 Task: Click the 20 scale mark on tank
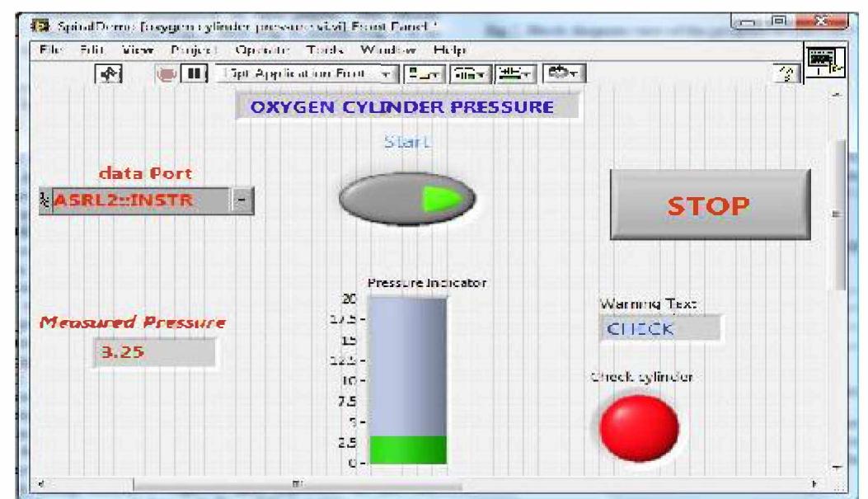click(350, 299)
